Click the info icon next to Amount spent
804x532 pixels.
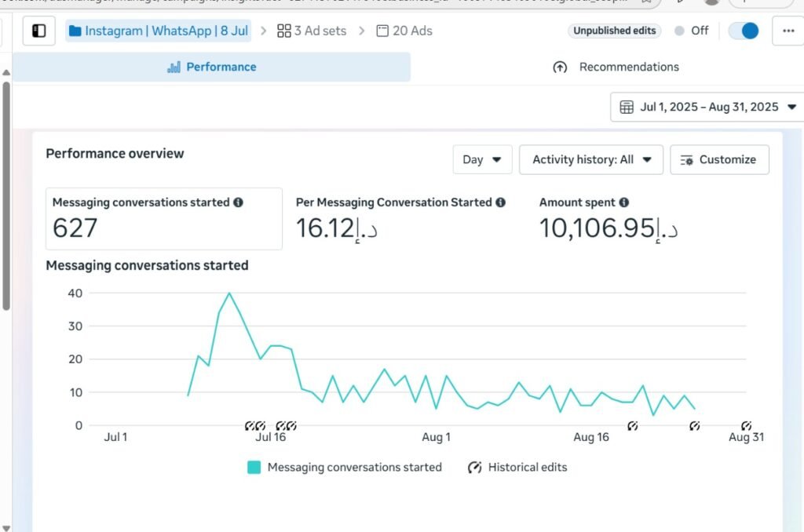click(623, 202)
